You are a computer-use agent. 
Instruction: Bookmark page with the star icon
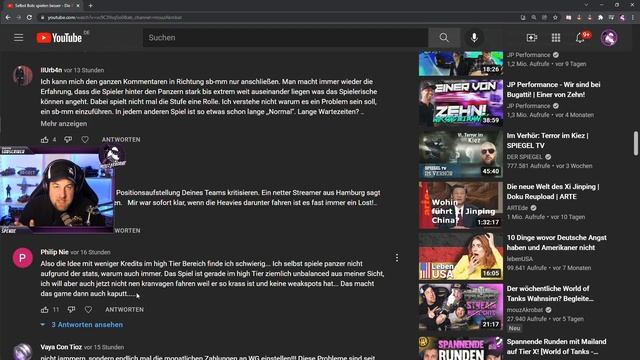[555, 18]
